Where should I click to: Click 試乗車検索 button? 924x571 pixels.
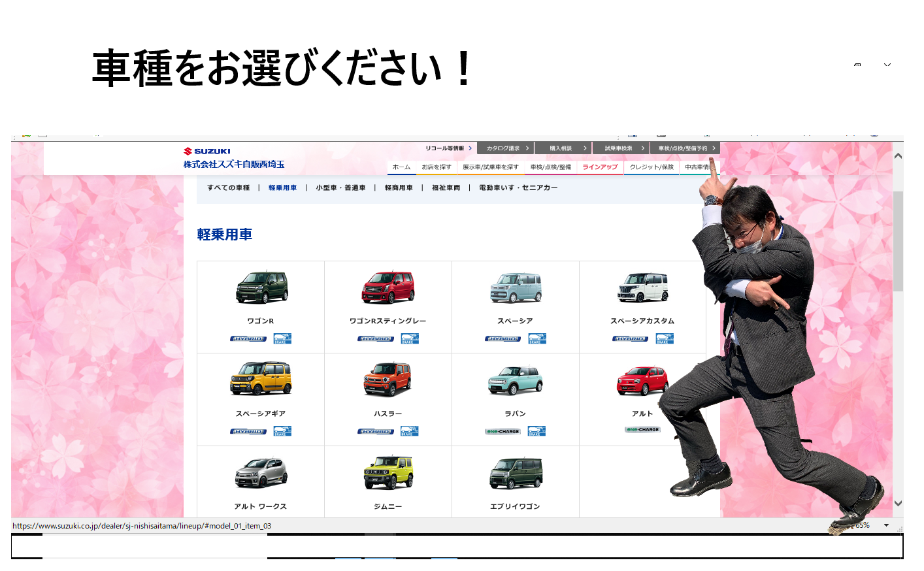[x=621, y=148]
